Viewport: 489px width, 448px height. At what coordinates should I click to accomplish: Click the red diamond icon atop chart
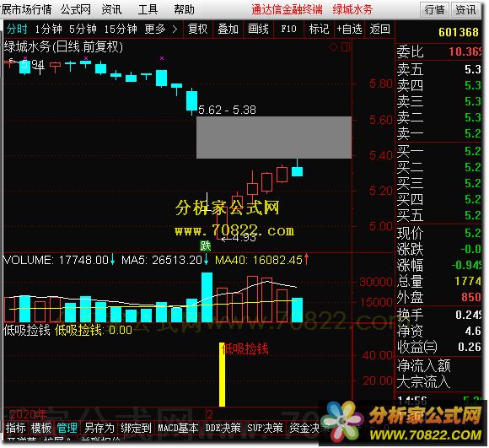pos(334,47)
